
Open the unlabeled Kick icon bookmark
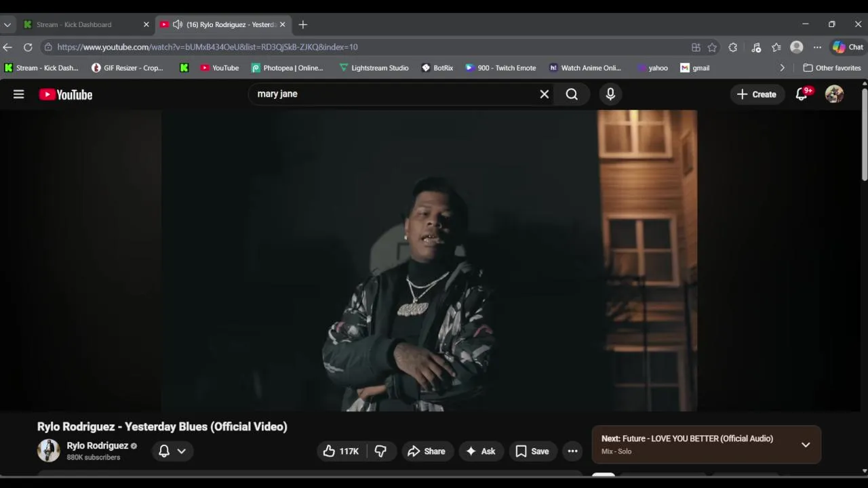[184, 68]
